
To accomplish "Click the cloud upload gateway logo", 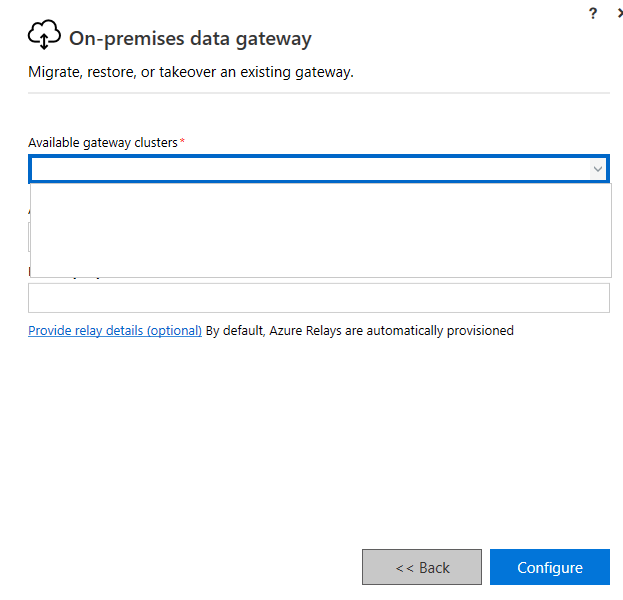I will (x=44, y=35).
